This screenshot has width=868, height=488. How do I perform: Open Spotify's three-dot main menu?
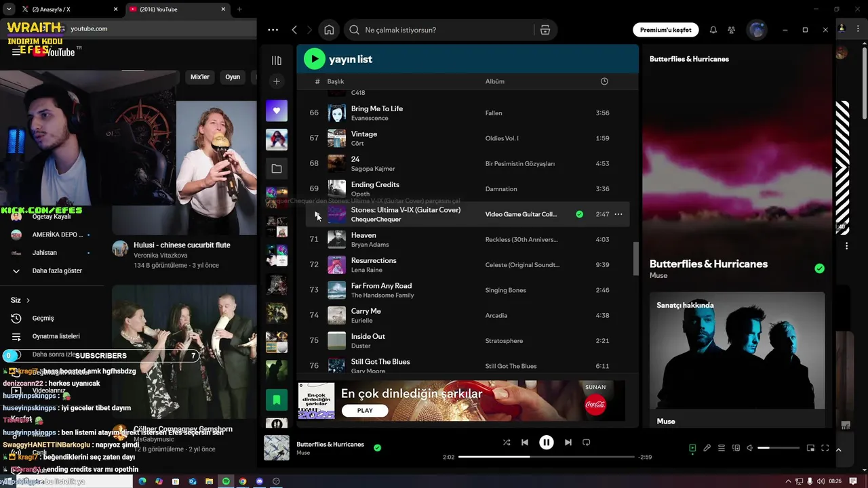click(x=273, y=30)
